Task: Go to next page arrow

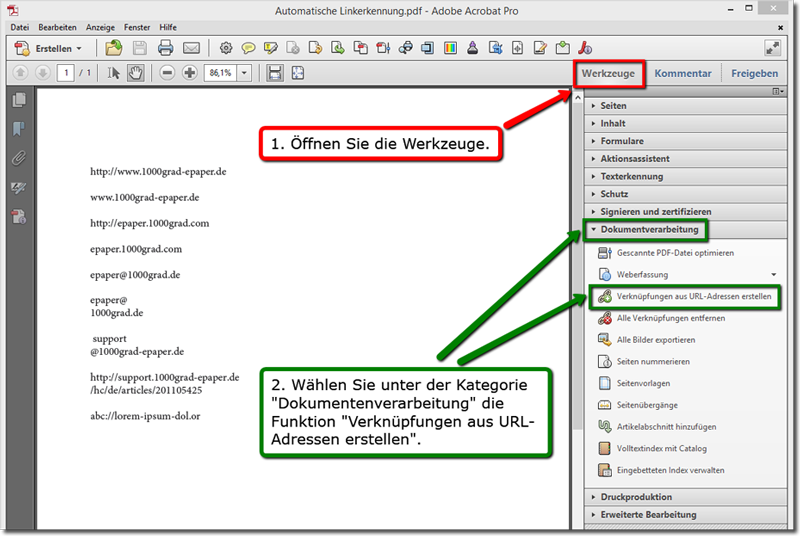Action: (x=43, y=73)
